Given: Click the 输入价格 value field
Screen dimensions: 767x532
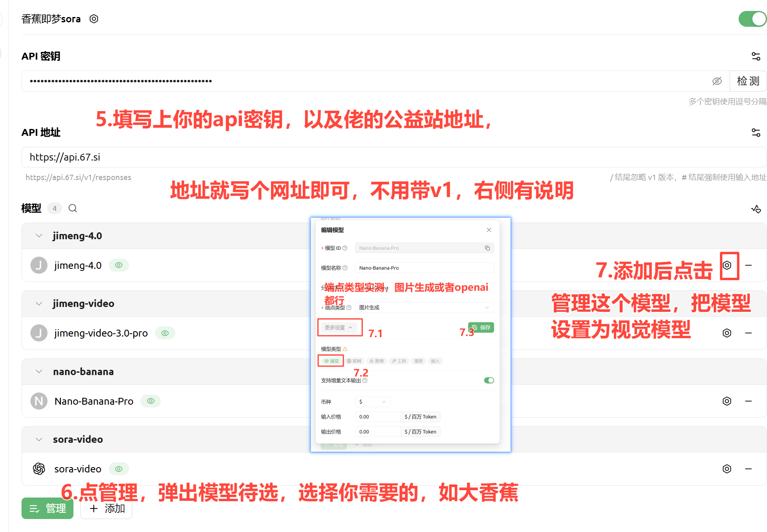Looking at the screenshot, I should 378,417.
